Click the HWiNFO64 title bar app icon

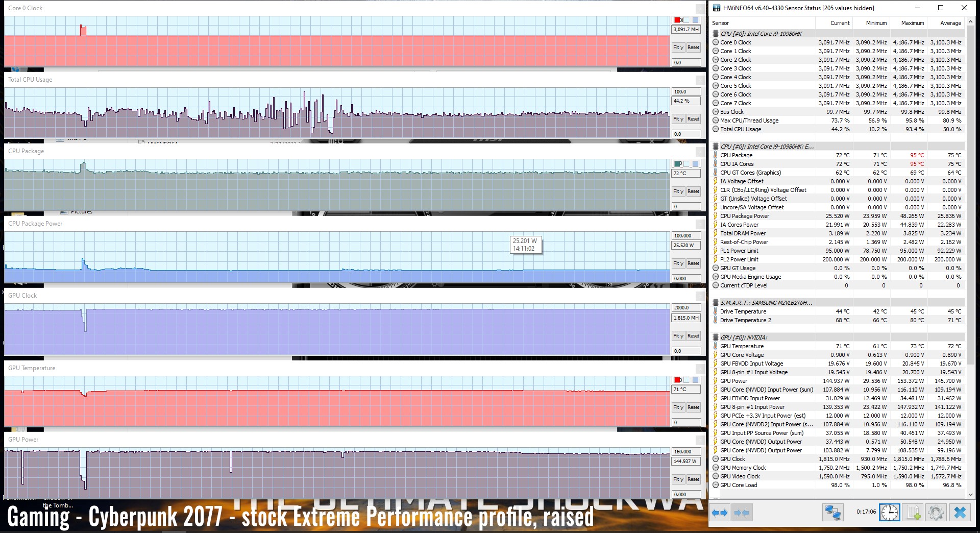click(x=717, y=8)
